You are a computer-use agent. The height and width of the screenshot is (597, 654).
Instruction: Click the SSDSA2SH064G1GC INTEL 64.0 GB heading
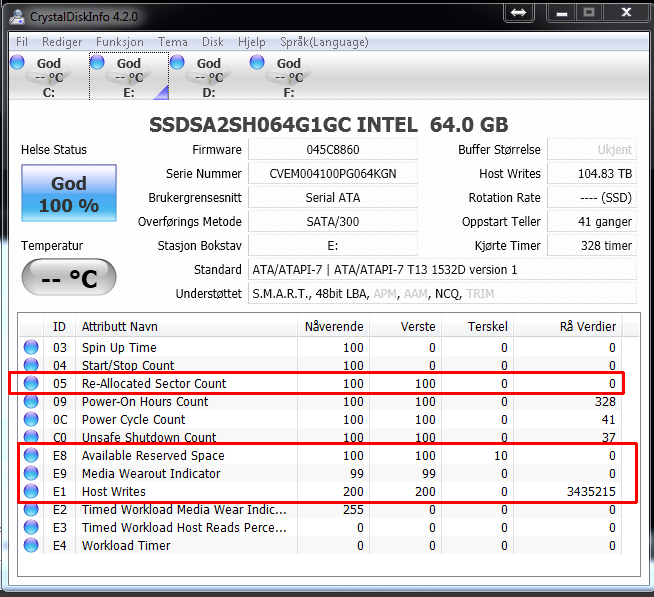point(329,125)
